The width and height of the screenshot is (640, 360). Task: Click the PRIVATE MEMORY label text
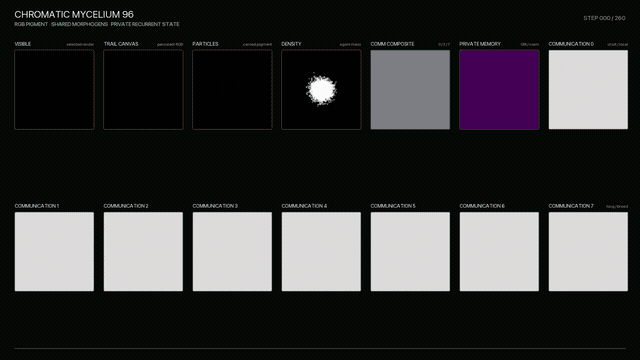pos(480,44)
